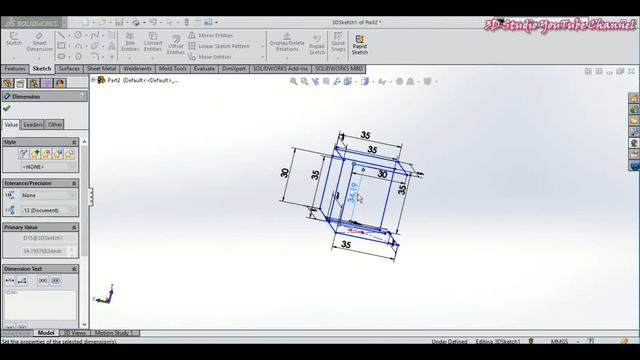
Task: Select the Sketch Fillet tool
Action: 95,56
